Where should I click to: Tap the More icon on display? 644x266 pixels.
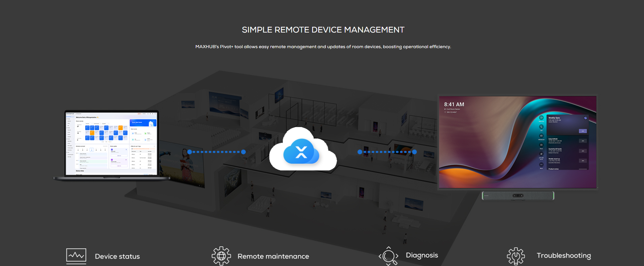[x=541, y=165]
